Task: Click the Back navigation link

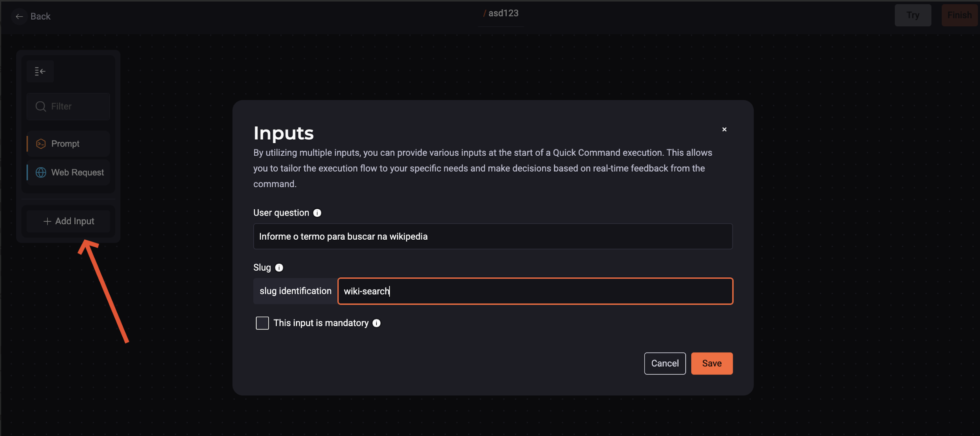Action: [33, 16]
